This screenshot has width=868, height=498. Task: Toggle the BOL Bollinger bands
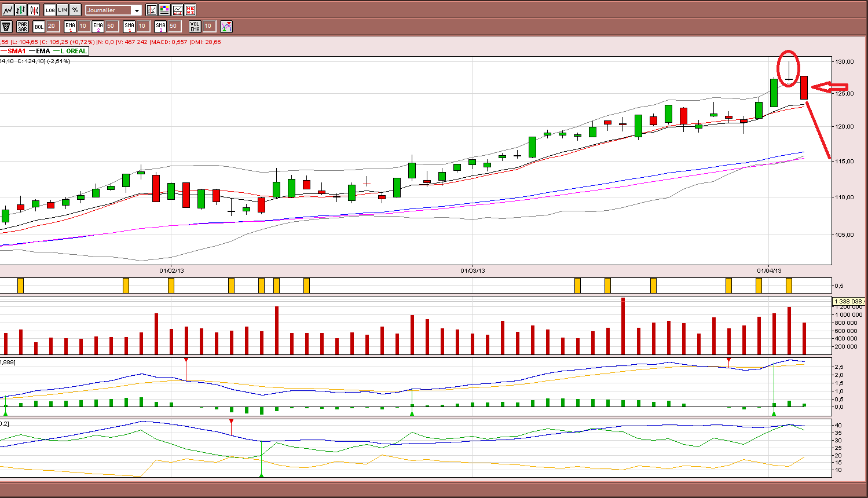39,27
